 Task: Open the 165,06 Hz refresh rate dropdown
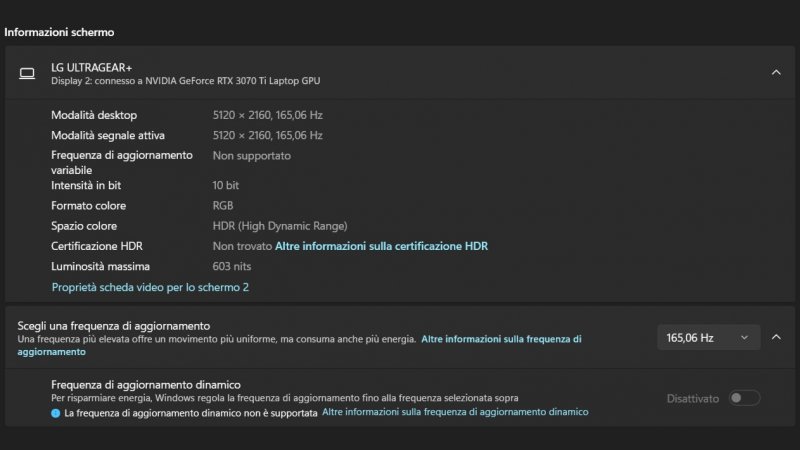[709, 338]
